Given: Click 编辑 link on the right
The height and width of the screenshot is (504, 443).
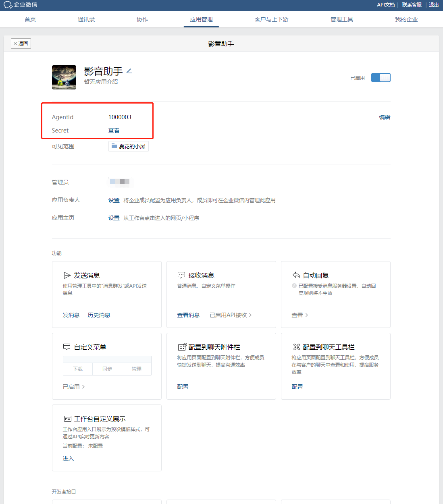Looking at the screenshot, I should pyautogui.click(x=385, y=117).
